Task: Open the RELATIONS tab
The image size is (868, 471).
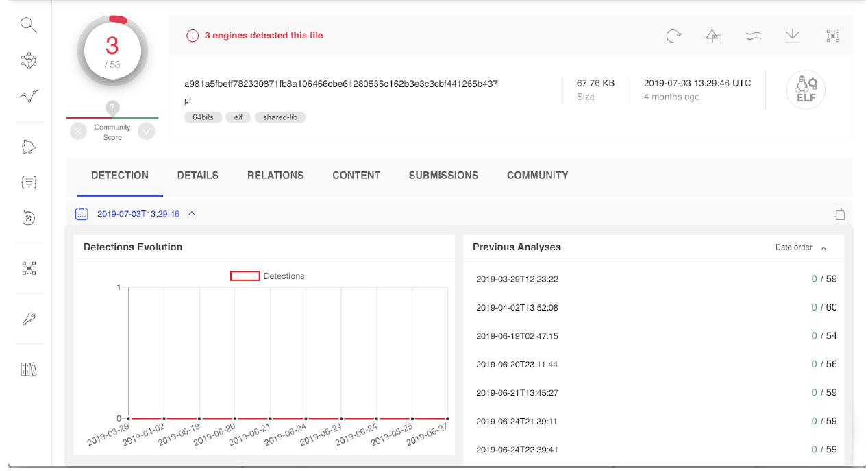Action: [x=275, y=176]
